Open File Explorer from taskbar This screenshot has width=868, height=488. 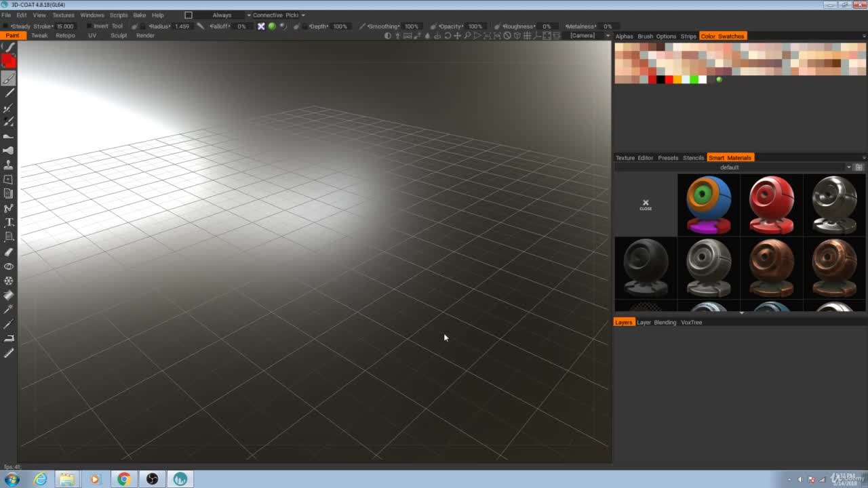pyautogui.click(x=66, y=479)
